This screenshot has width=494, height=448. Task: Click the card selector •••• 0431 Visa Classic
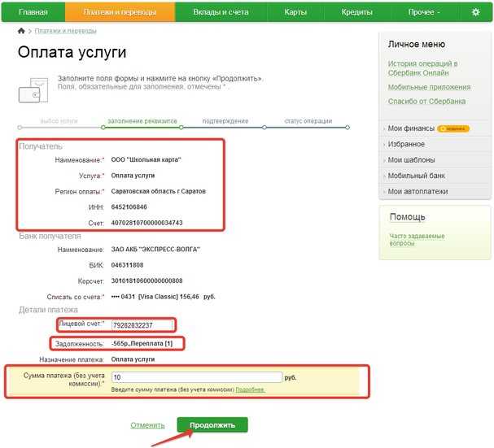pos(164,297)
